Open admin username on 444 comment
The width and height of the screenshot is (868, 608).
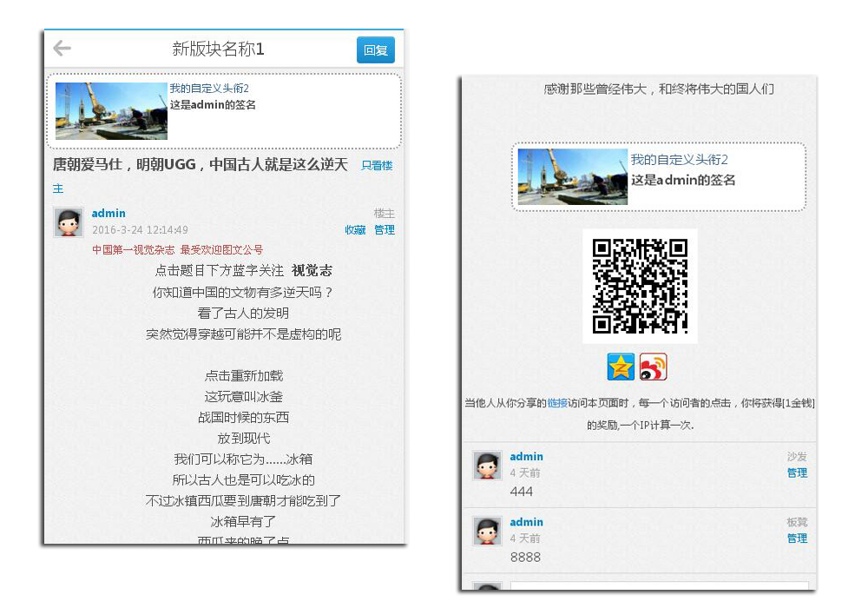point(527,456)
